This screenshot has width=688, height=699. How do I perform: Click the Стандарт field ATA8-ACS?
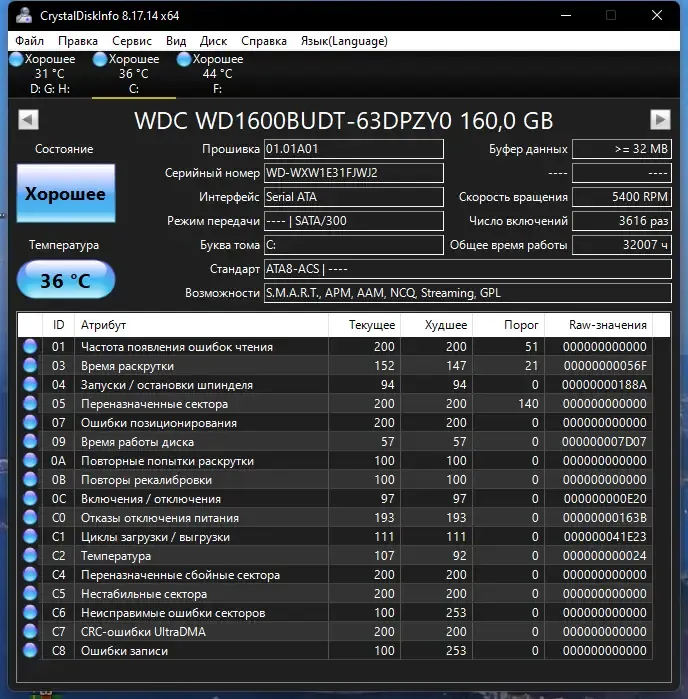tap(468, 269)
